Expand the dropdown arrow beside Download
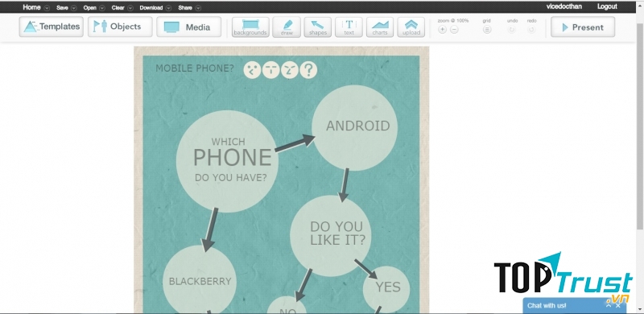 point(168,8)
